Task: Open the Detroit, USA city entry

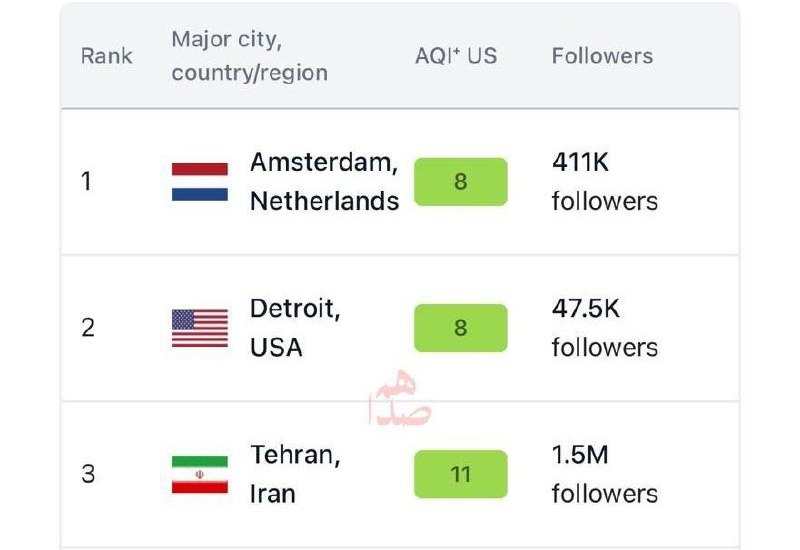Action: pos(295,327)
